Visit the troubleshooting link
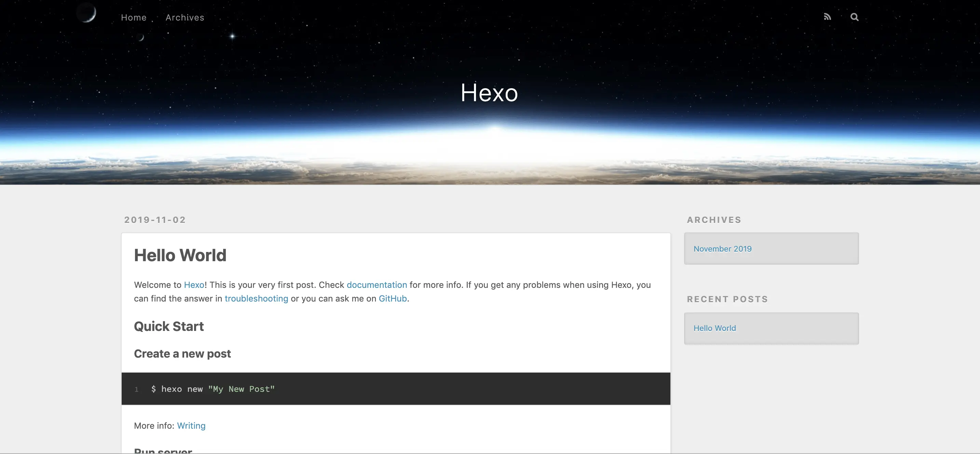This screenshot has width=980, height=454. [256, 298]
